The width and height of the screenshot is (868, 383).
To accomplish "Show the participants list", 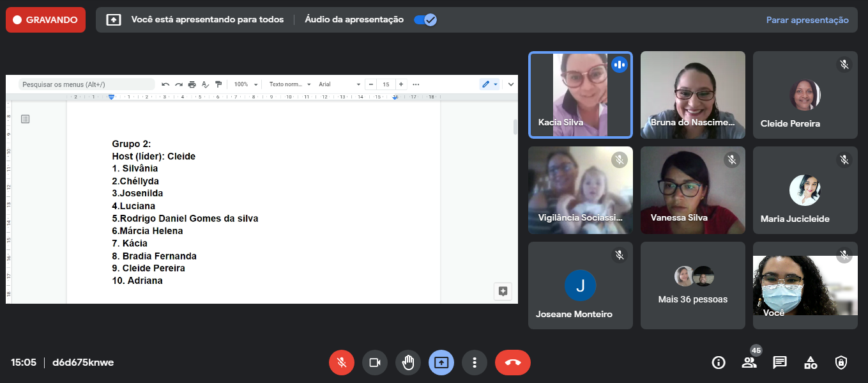I will [x=749, y=363].
